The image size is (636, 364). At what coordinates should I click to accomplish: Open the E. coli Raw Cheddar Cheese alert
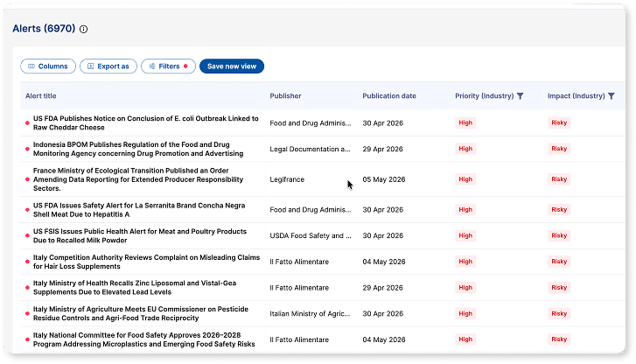click(145, 123)
